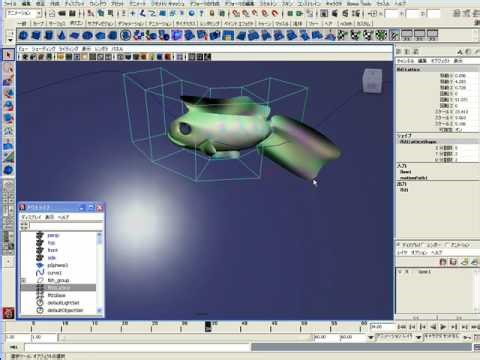Select defaultLightSet in the outliner
The height and width of the screenshot is (360, 480).
point(63,303)
